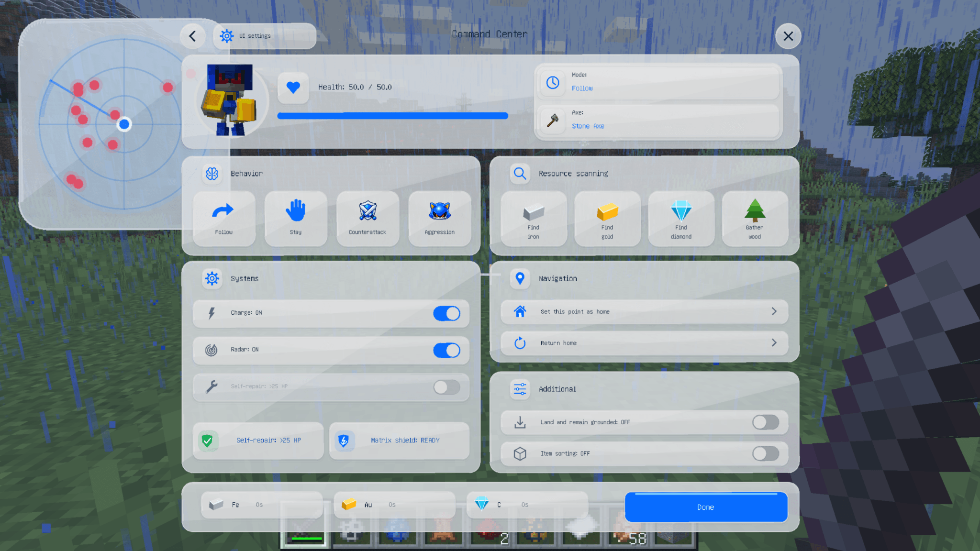Screen dimensions: 980x551
Task: Toggle the Charge switch off
Action: (x=446, y=313)
